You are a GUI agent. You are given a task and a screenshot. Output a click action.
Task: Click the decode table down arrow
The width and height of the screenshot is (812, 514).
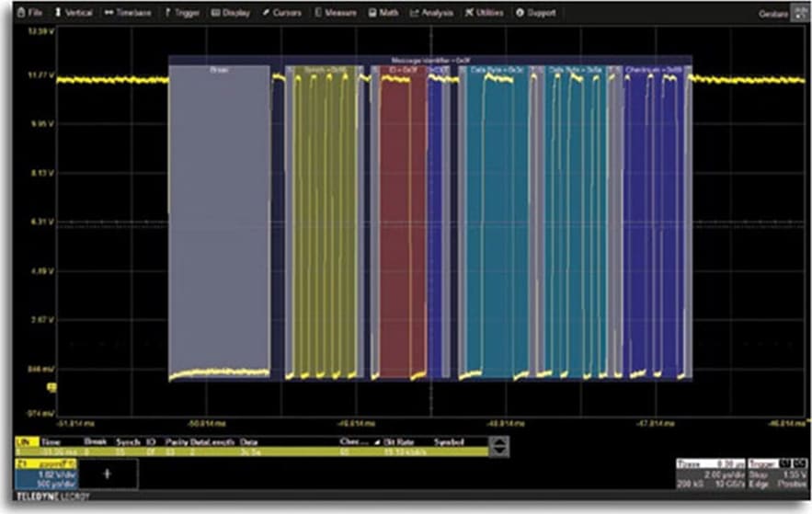pyautogui.click(x=499, y=451)
